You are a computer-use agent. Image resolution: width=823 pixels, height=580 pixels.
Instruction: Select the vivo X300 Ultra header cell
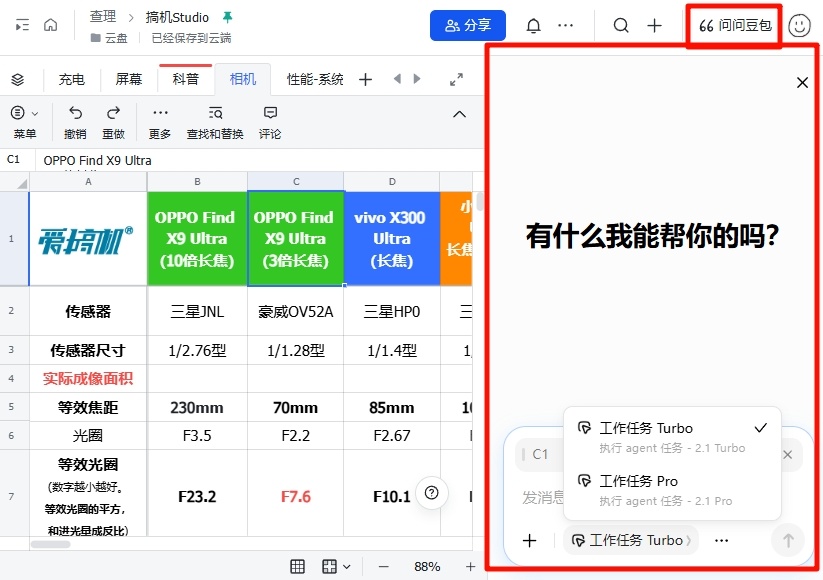click(x=392, y=239)
